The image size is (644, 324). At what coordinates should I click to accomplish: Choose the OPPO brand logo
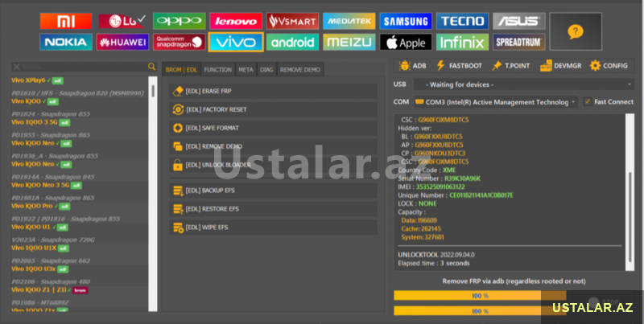coord(179,21)
